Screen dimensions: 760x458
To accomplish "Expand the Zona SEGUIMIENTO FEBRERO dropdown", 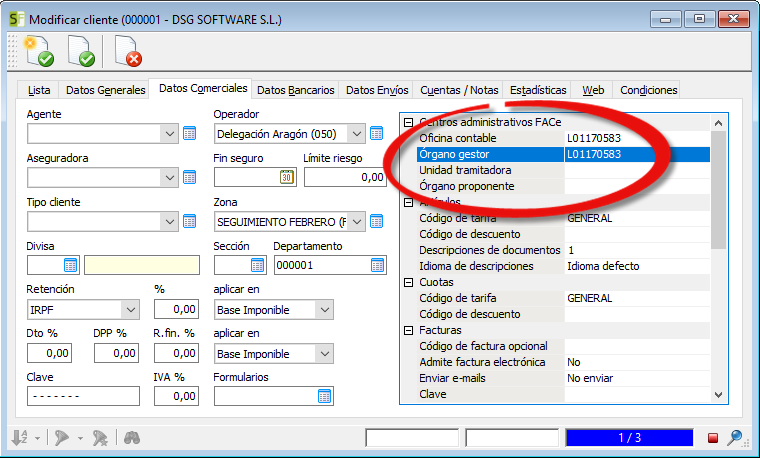I will (357, 222).
